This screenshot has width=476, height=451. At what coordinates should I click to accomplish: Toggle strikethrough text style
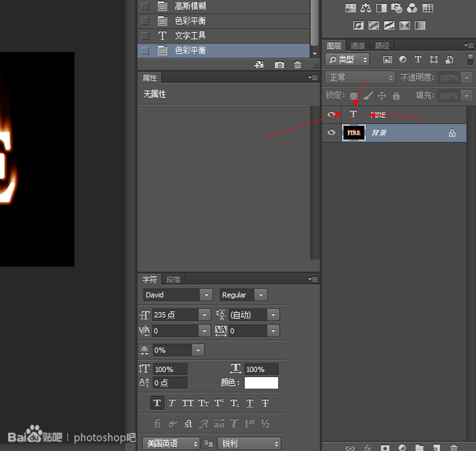pos(265,403)
